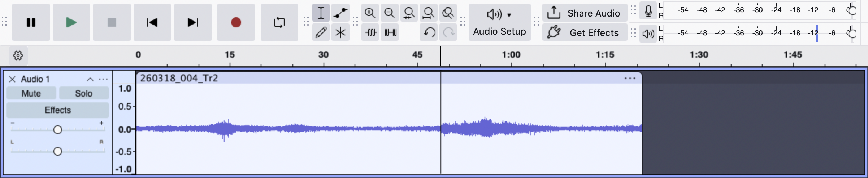The width and height of the screenshot is (868, 178).
Task: Undo the last action
Action: 429,32
